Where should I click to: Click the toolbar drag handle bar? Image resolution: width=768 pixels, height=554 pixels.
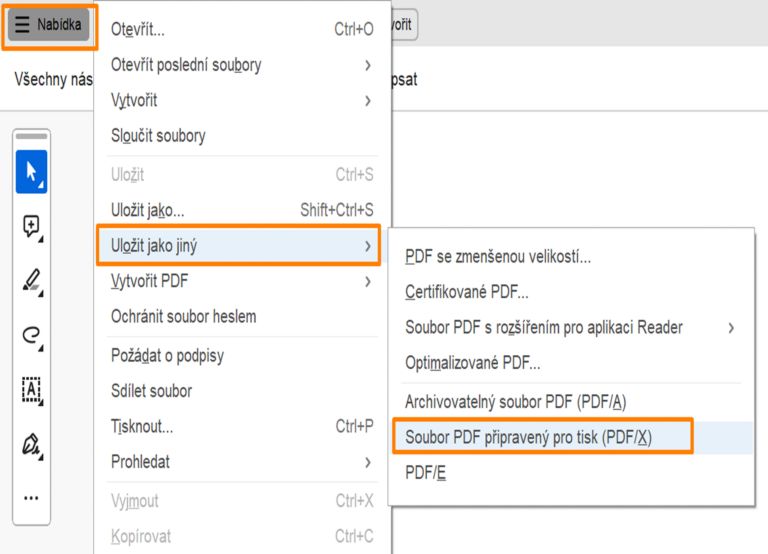(x=32, y=136)
